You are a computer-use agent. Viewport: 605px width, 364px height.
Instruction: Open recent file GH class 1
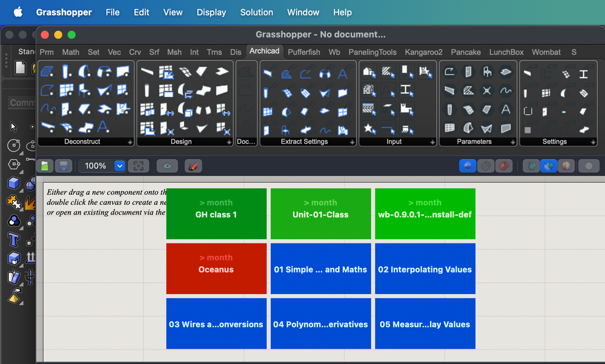pyautogui.click(x=216, y=214)
